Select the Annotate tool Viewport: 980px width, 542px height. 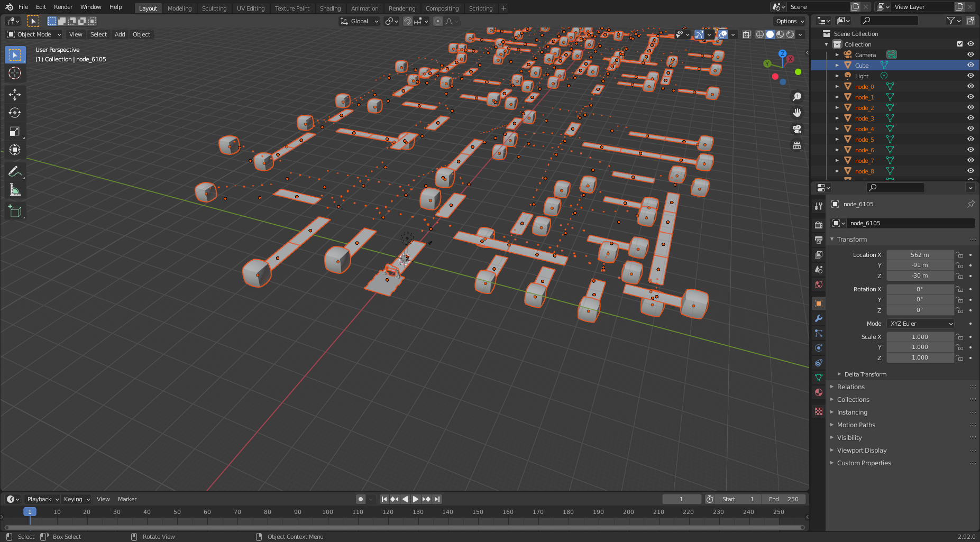point(15,171)
